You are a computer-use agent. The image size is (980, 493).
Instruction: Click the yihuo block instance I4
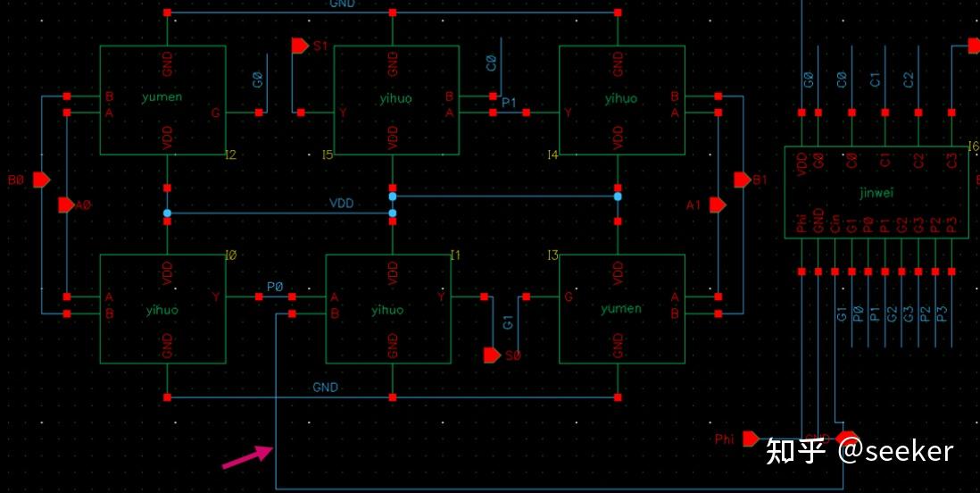pyautogui.click(x=622, y=100)
